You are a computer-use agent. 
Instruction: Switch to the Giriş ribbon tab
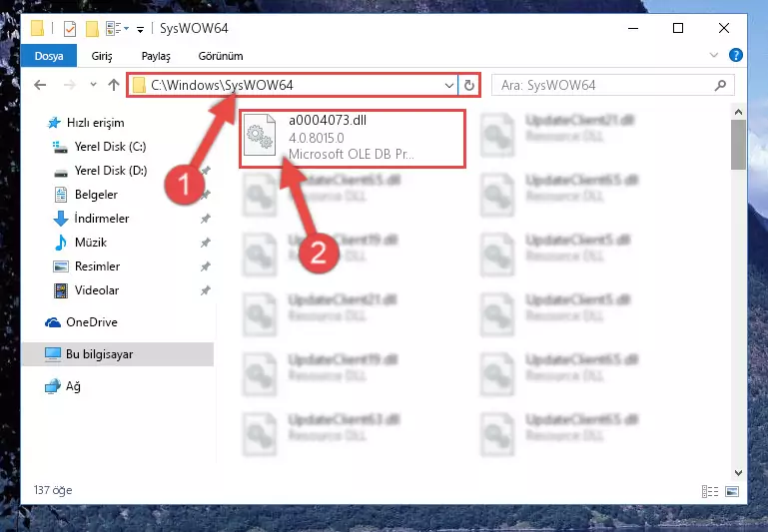(x=102, y=56)
